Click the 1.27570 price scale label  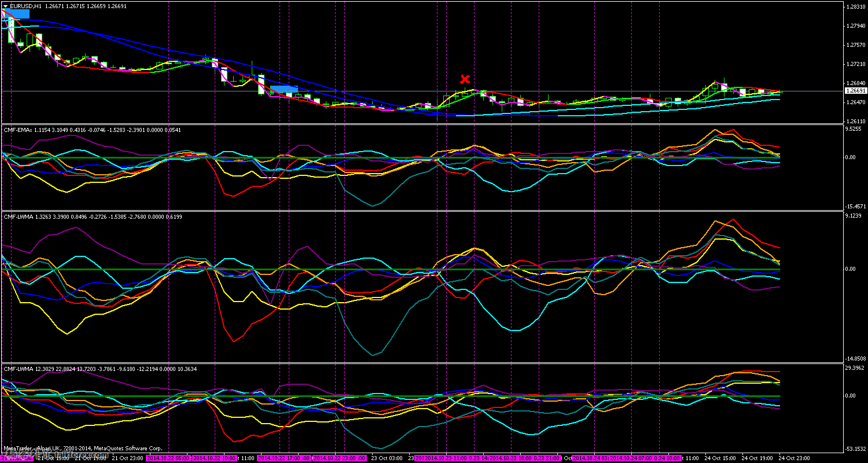[x=855, y=45]
